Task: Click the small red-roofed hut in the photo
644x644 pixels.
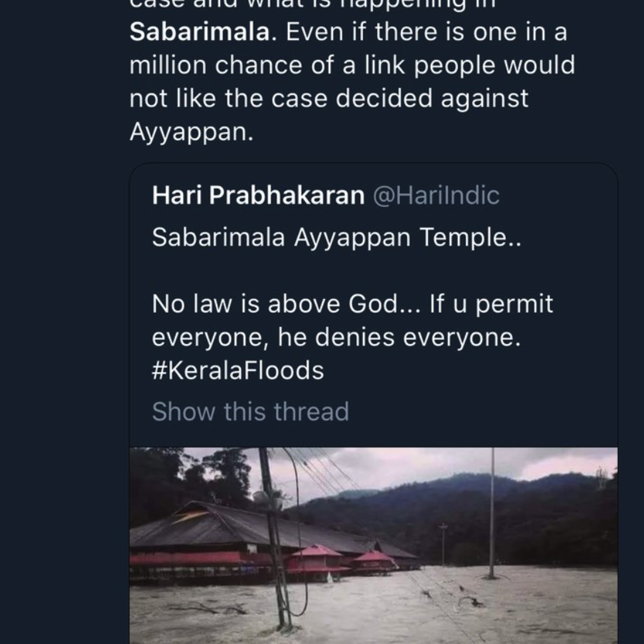Action: (x=316, y=559)
